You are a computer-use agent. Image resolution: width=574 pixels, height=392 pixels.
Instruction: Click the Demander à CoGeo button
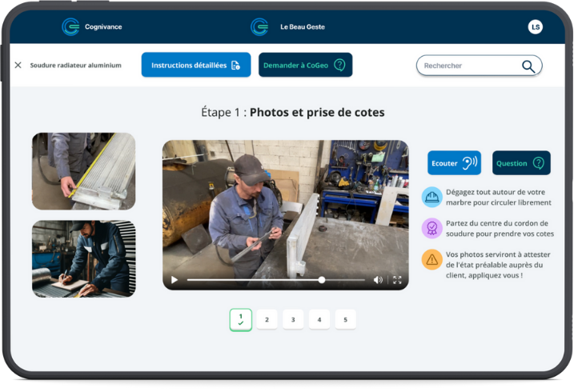(305, 65)
